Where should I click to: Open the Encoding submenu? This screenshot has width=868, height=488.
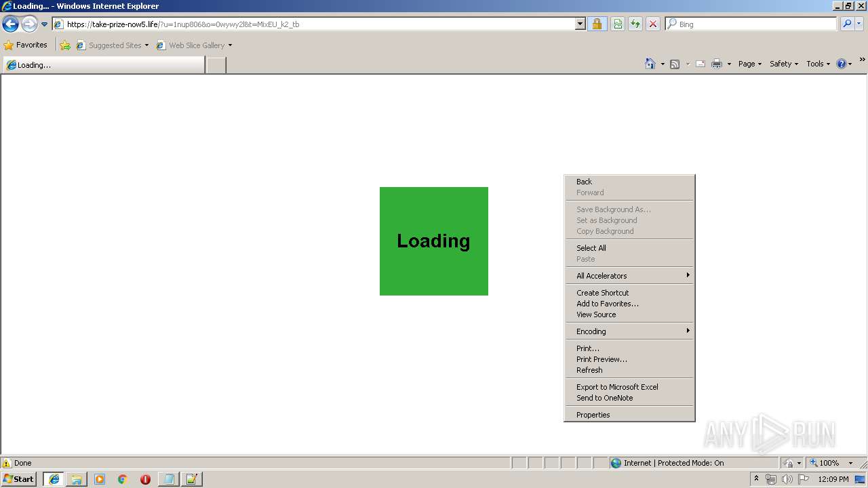pyautogui.click(x=629, y=331)
